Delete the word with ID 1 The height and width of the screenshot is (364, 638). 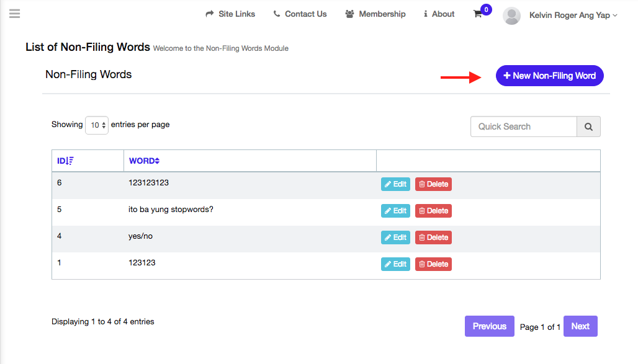(x=433, y=264)
